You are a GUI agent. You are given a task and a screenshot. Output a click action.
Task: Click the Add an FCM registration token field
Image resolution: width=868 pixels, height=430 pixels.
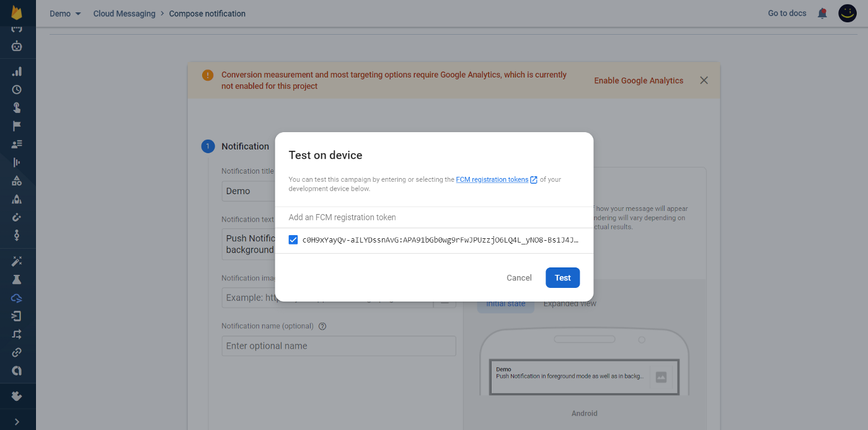click(x=434, y=217)
